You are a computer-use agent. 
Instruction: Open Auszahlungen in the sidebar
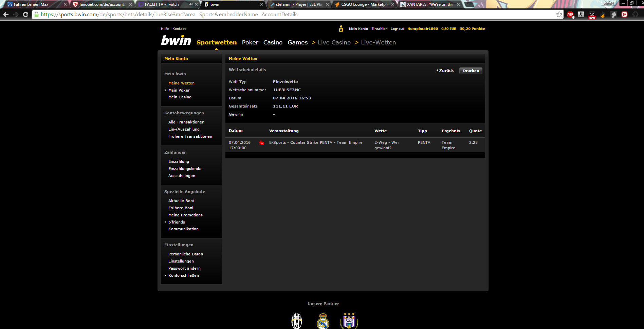point(182,176)
